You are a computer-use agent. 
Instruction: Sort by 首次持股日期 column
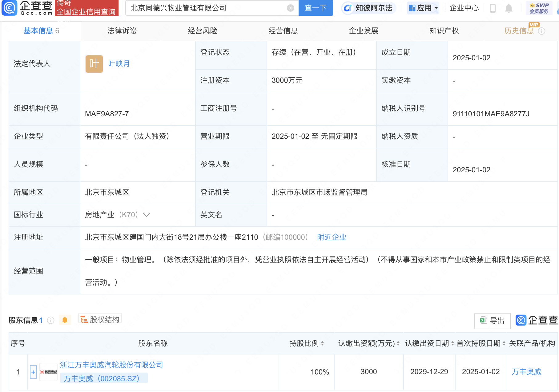coord(504,343)
